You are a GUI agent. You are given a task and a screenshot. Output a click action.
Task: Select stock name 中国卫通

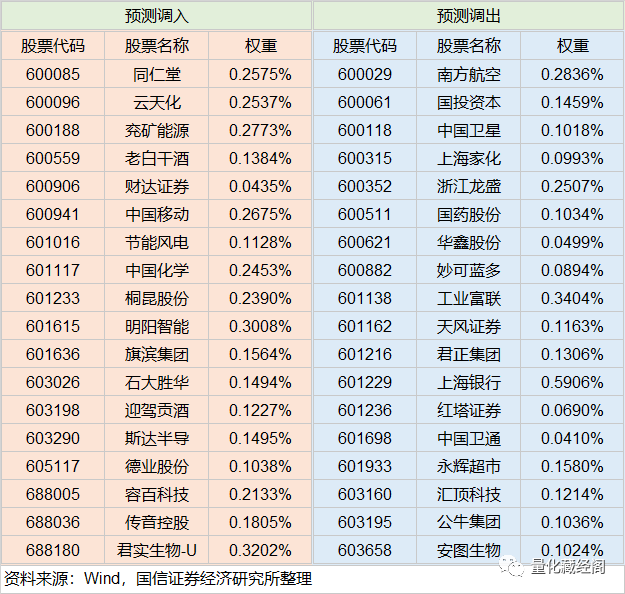[469, 439]
